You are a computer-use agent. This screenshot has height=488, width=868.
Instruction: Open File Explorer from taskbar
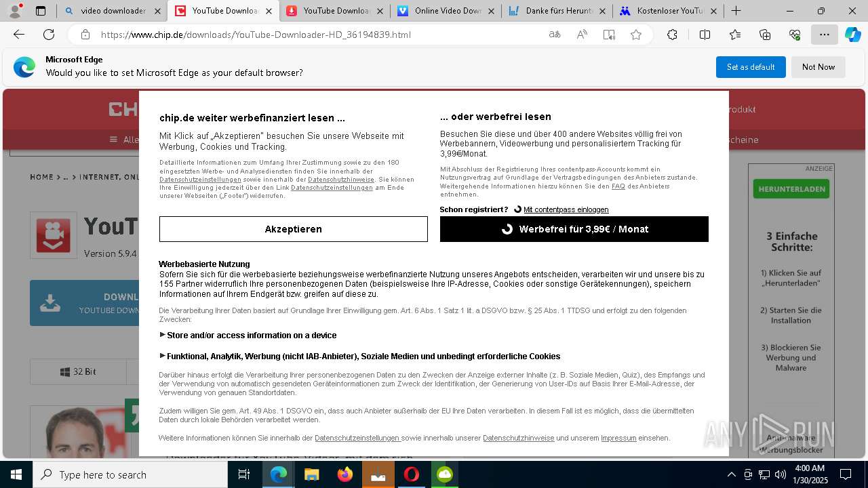pos(311,474)
